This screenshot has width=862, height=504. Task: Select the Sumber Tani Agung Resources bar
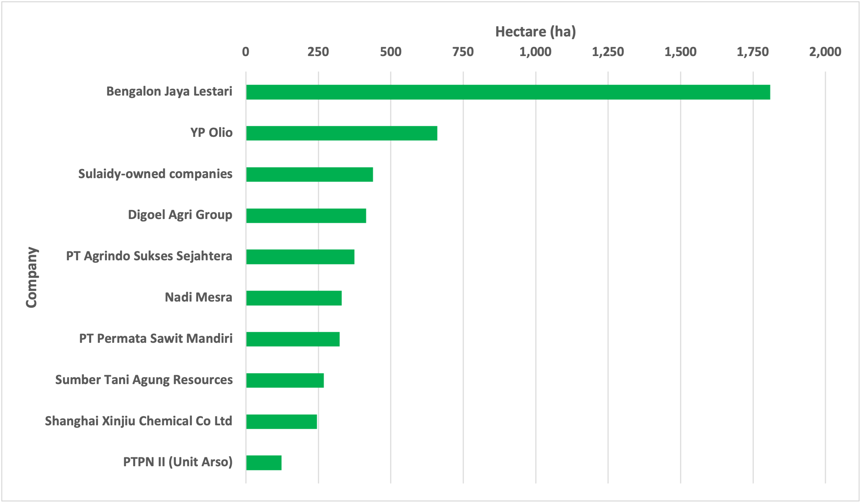pyautogui.click(x=285, y=380)
